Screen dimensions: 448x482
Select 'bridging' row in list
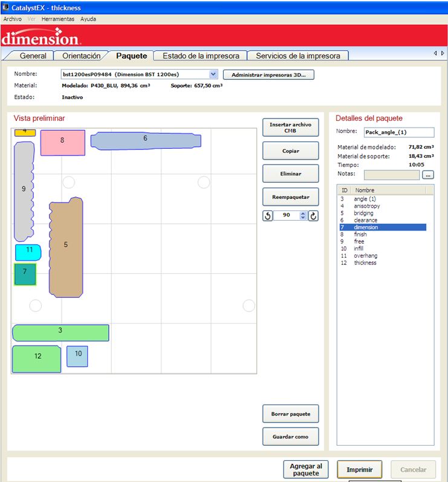[383, 213]
